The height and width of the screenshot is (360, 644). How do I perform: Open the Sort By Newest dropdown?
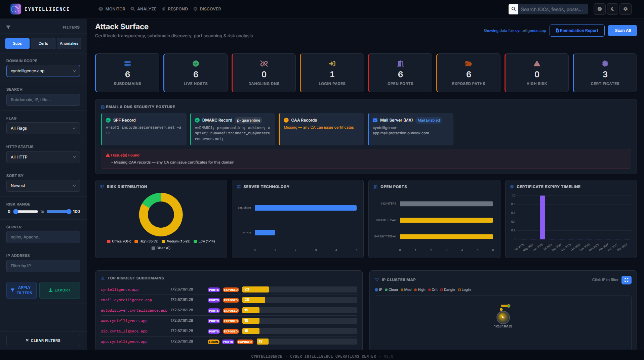[x=43, y=186]
